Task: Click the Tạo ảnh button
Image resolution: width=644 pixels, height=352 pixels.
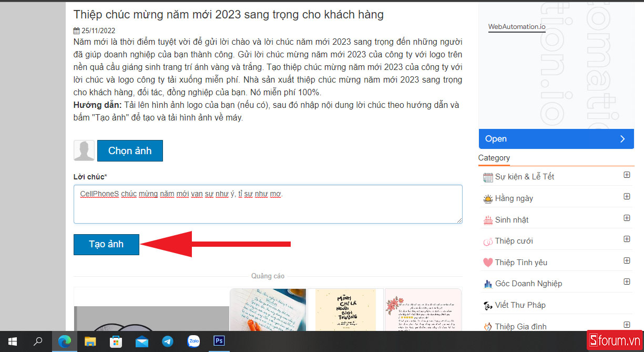Action: coord(106,245)
